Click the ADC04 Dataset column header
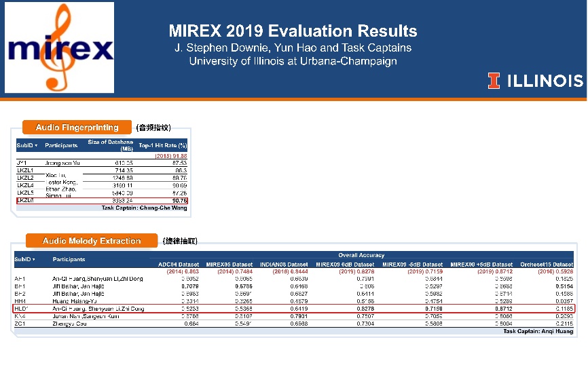588x367 pixels. (x=178, y=265)
